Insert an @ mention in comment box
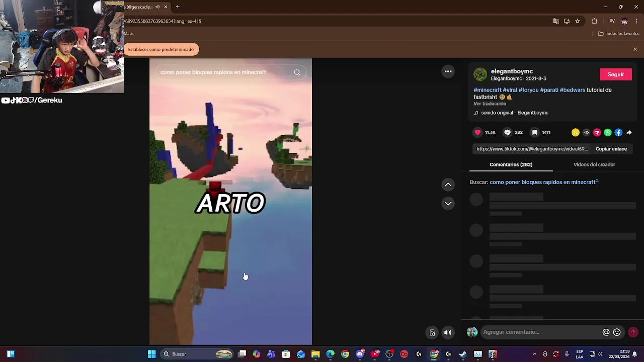 606,332
